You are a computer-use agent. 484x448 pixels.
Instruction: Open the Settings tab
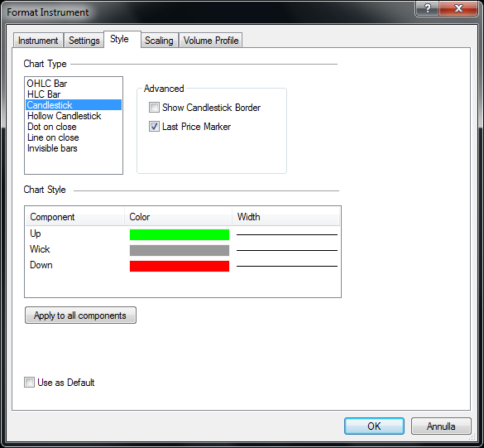(84, 41)
